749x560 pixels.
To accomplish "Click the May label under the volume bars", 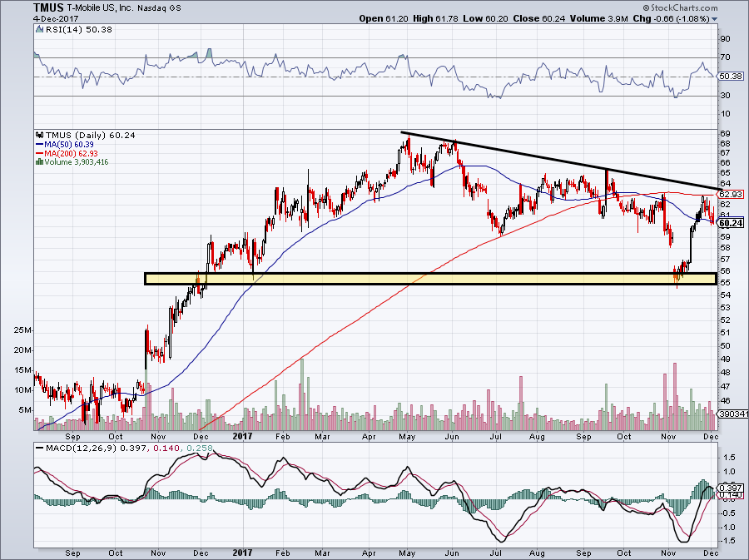I will (406, 436).
